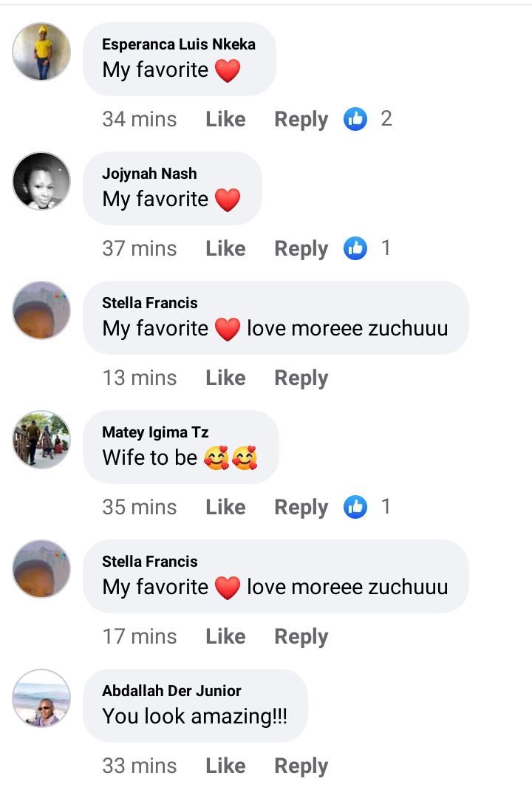Reply to Stella Francis's 17 mins comment
The image size is (532, 787).
click(301, 638)
